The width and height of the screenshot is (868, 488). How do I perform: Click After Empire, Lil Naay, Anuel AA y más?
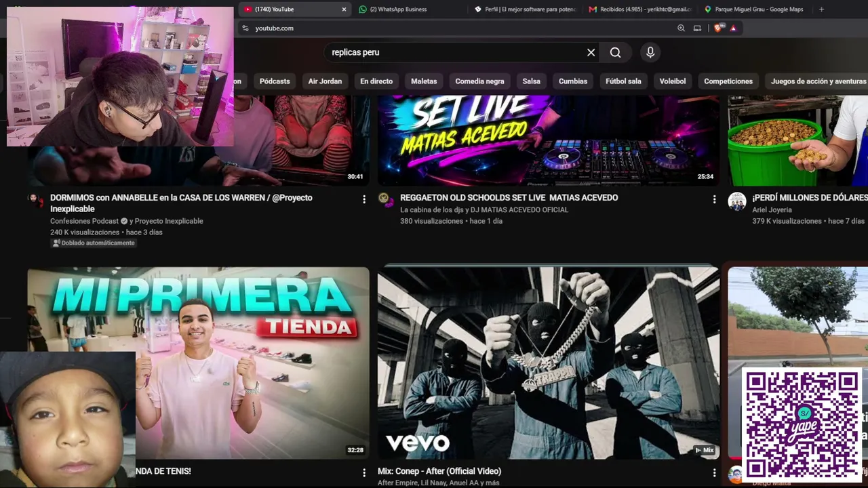pos(438,483)
